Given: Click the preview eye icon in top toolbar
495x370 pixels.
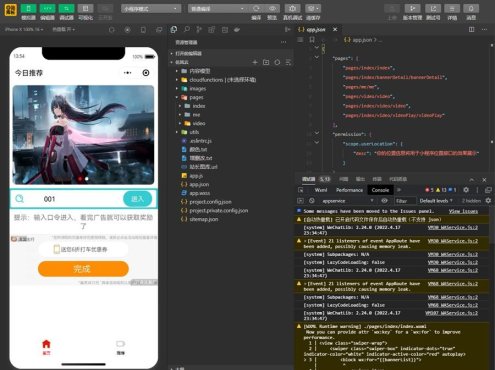Looking at the screenshot, I should pyautogui.click(x=272, y=8).
